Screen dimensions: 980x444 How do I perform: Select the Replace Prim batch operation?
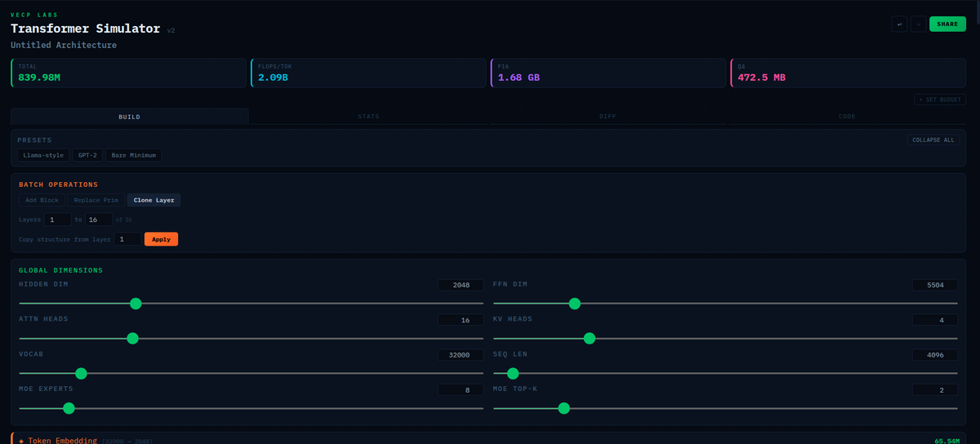click(96, 200)
